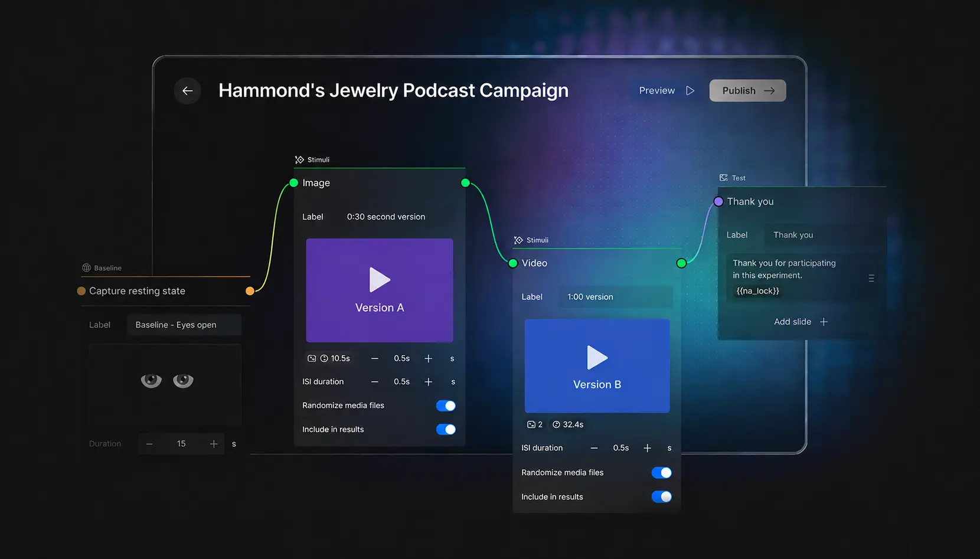Click Add slide button
Viewport: 980px width, 559px height.
(801, 322)
